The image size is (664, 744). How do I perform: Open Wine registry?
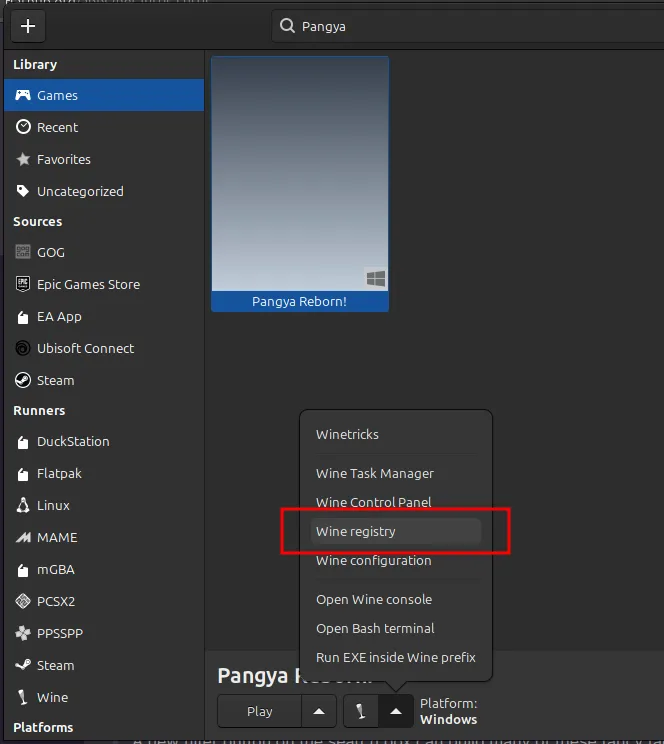[396, 531]
